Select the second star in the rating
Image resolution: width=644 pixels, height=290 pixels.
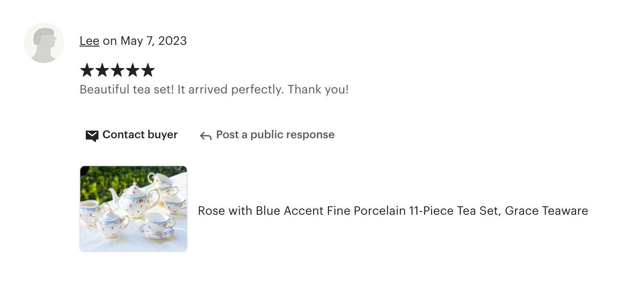click(x=102, y=70)
